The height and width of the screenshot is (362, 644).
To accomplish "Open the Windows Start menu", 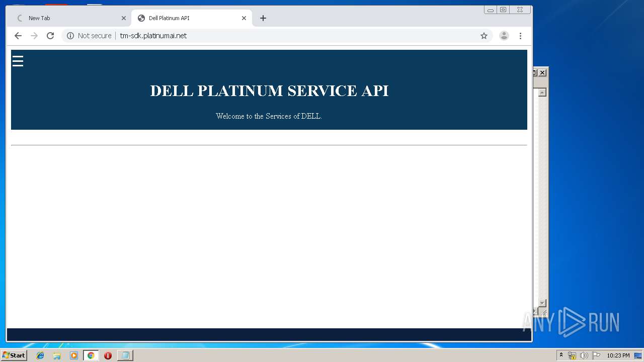I will coord(14,355).
